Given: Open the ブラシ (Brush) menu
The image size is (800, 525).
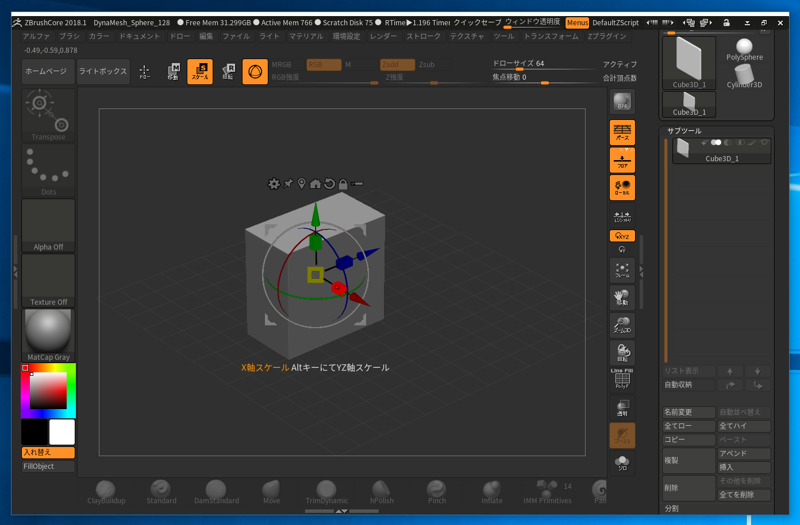Looking at the screenshot, I should pos(69,36).
